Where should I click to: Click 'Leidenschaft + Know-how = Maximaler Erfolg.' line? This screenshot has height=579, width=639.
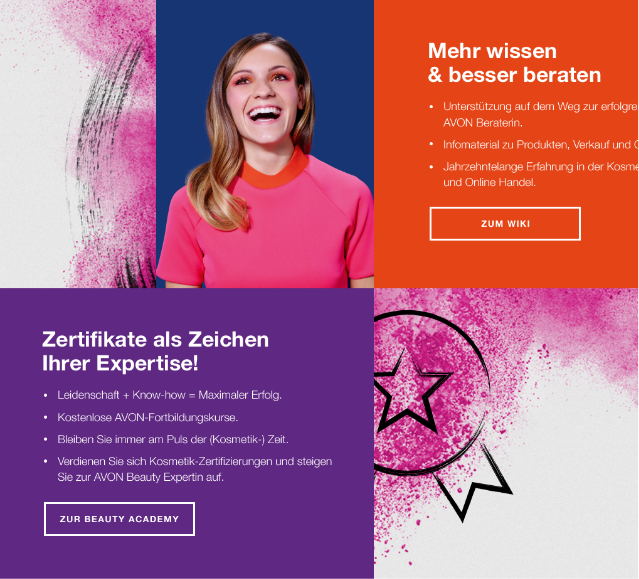click(x=170, y=395)
